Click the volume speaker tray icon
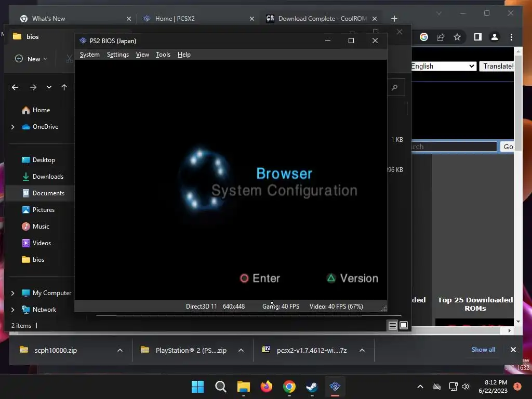The image size is (532, 399). coord(465,387)
